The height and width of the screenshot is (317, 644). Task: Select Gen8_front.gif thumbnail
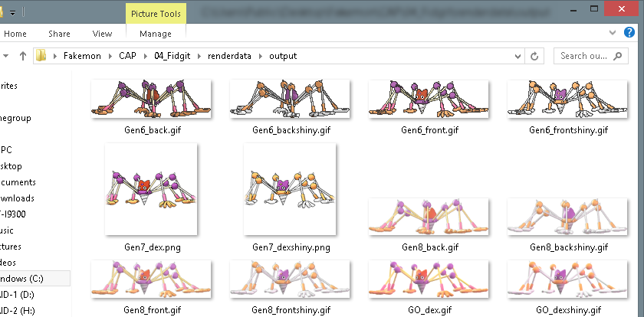point(151,279)
